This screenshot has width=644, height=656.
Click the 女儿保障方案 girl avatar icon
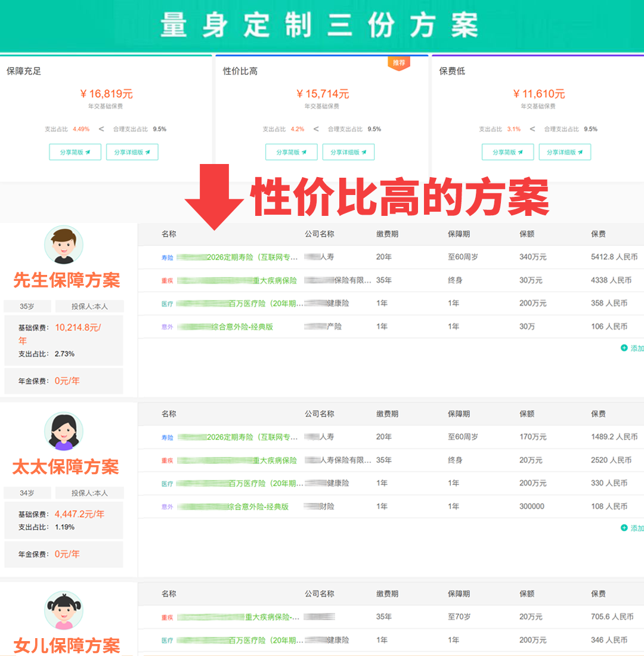click(63, 609)
